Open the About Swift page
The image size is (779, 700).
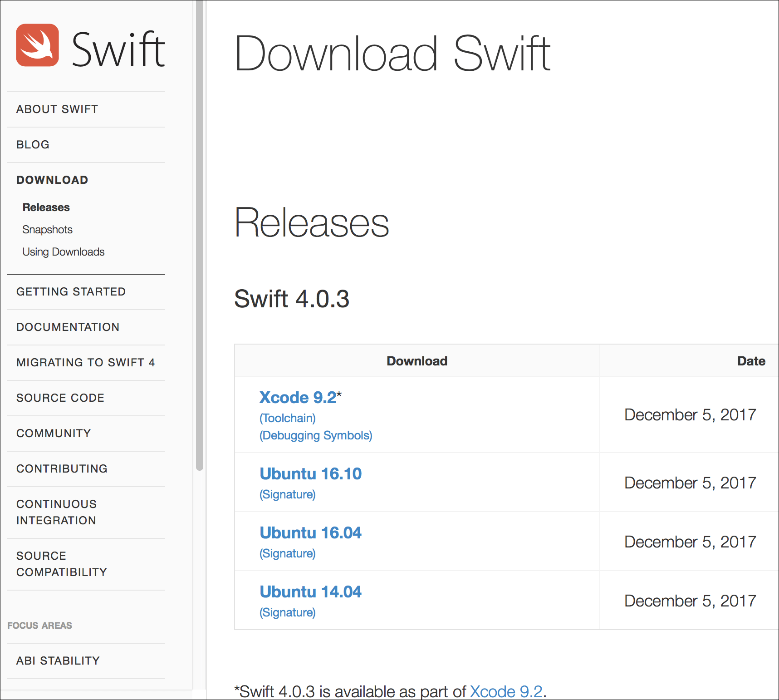click(57, 109)
